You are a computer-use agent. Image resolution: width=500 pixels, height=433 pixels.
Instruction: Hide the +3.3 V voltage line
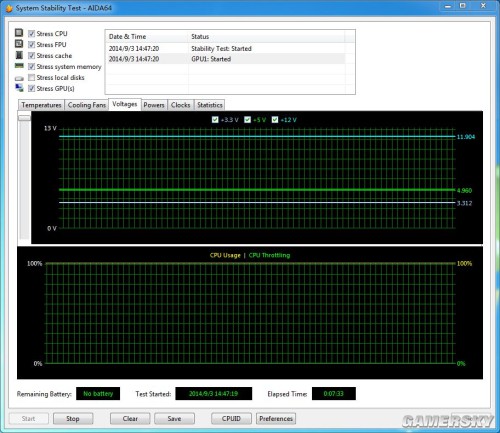pos(215,120)
